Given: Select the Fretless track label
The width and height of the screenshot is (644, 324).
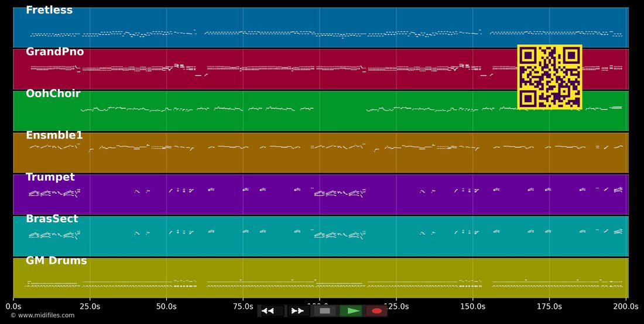Looking at the screenshot, I should coord(49,11).
